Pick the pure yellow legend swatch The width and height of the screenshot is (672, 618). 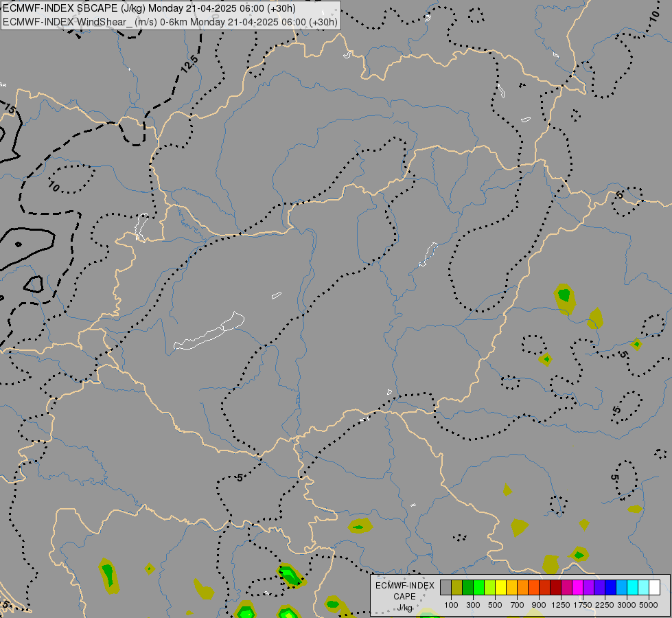(x=500, y=588)
